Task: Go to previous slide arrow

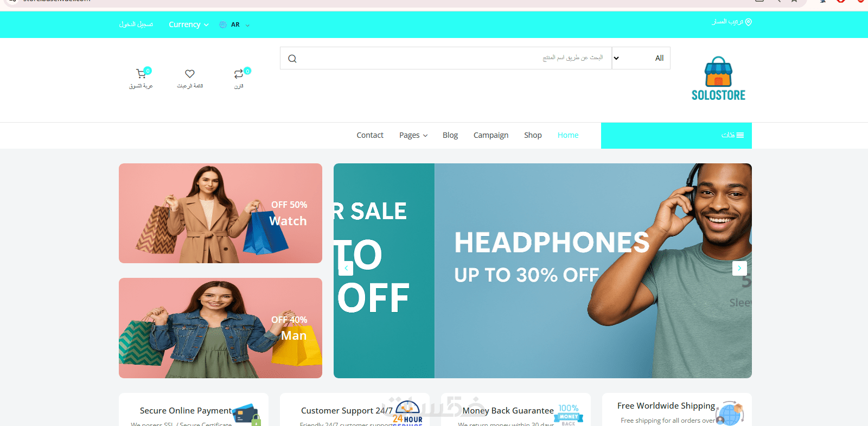Action: click(x=346, y=268)
